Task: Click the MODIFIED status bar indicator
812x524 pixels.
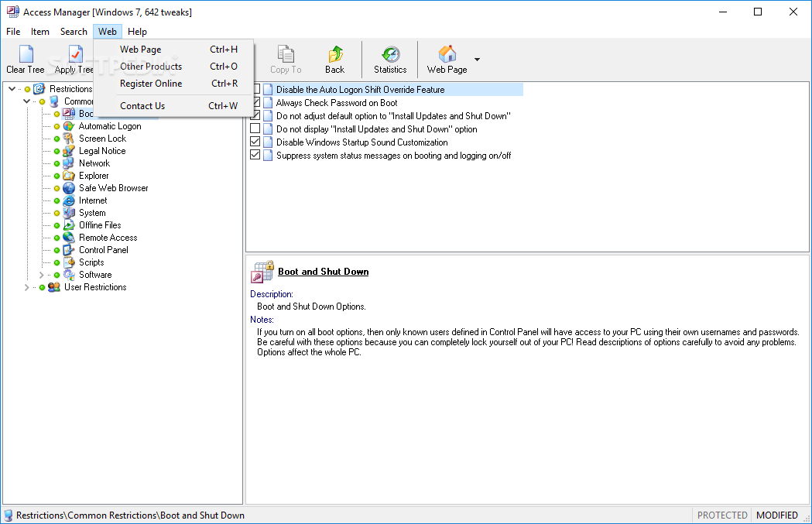Action: [777, 515]
